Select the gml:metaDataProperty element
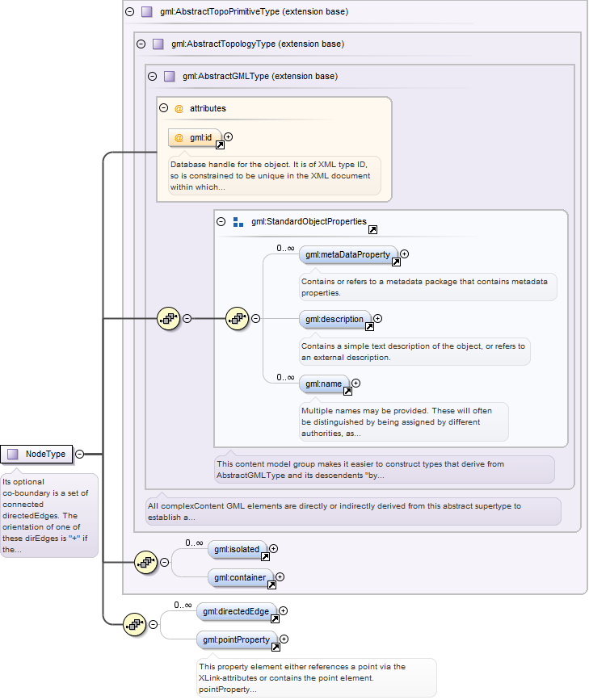This screenshot has height=700, width=589. [x=348, y=254]
